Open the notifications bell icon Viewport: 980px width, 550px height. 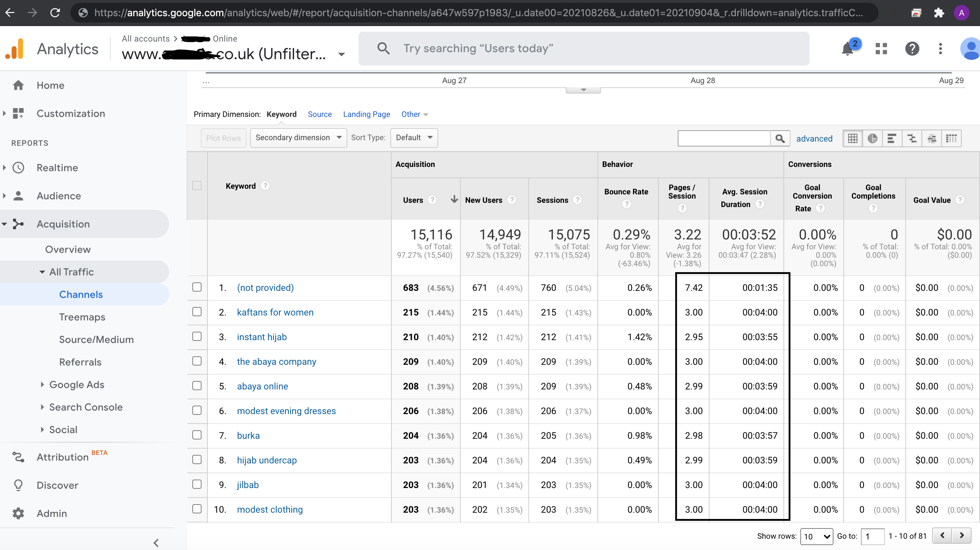[x=848, y=49]
